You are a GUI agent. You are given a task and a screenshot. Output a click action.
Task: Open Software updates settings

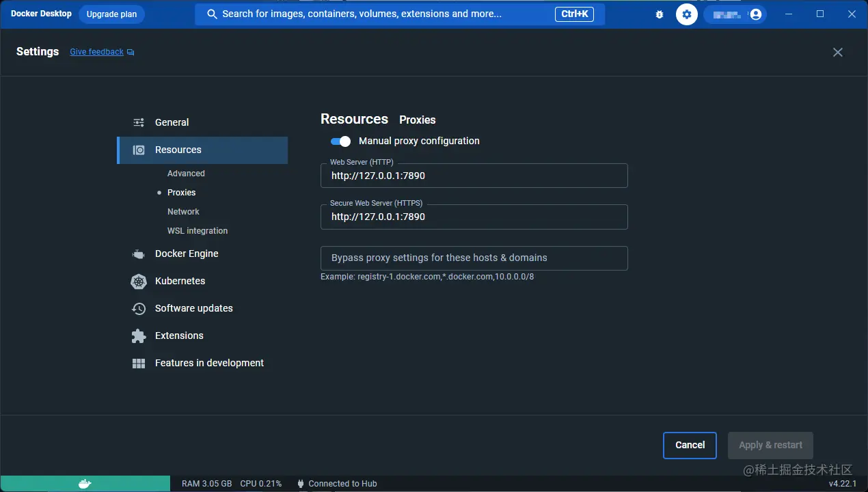[x=202, y=308]
